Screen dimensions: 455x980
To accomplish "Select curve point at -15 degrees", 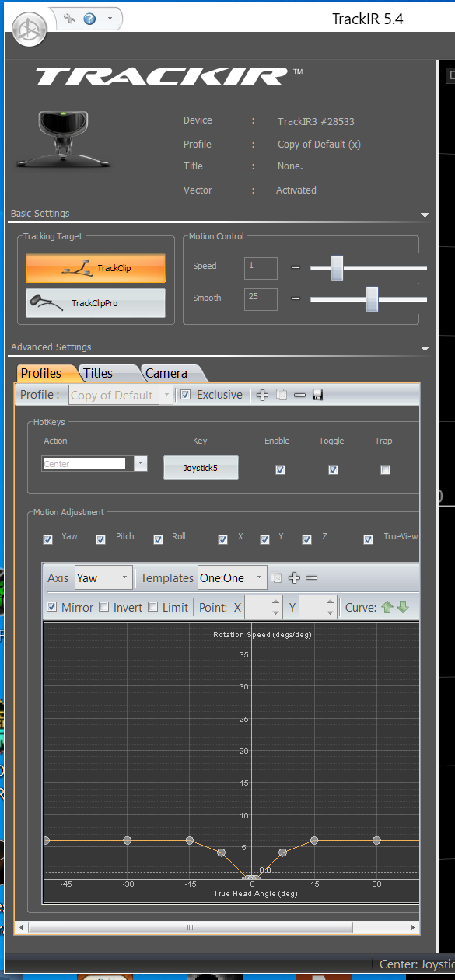I will pyautogui.click(x=190, y=841).
